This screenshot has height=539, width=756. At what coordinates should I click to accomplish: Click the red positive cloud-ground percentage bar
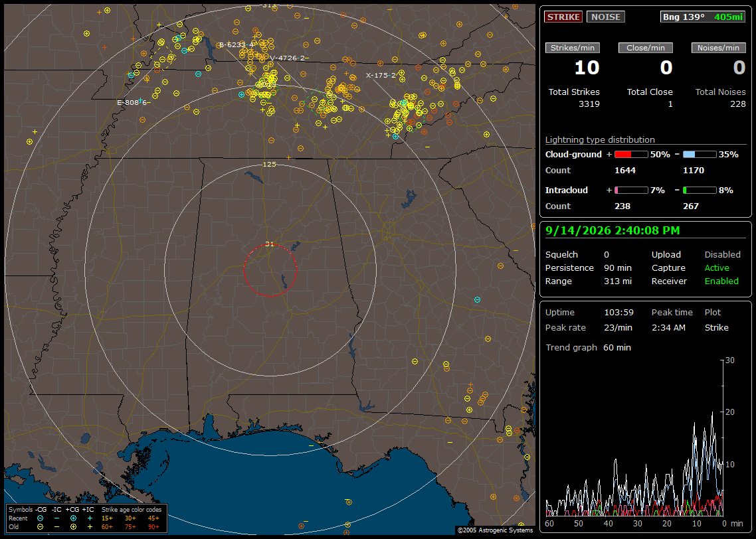tap(631, 155)
